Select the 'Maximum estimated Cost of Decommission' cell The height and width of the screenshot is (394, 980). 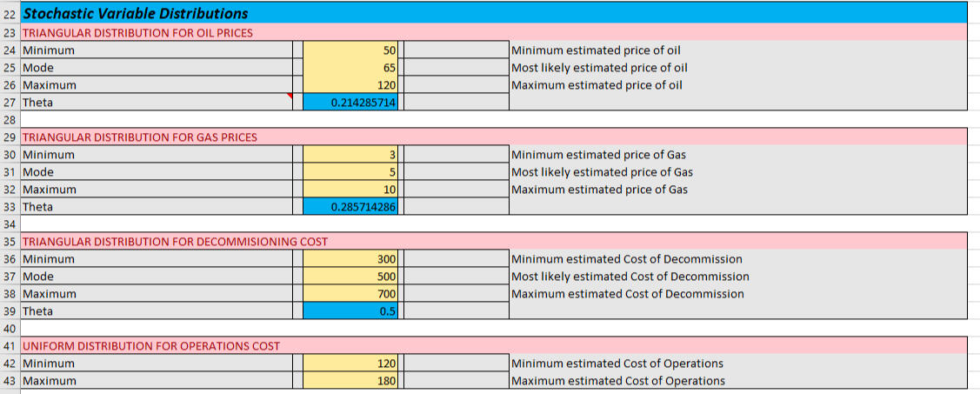click(627, 294)
